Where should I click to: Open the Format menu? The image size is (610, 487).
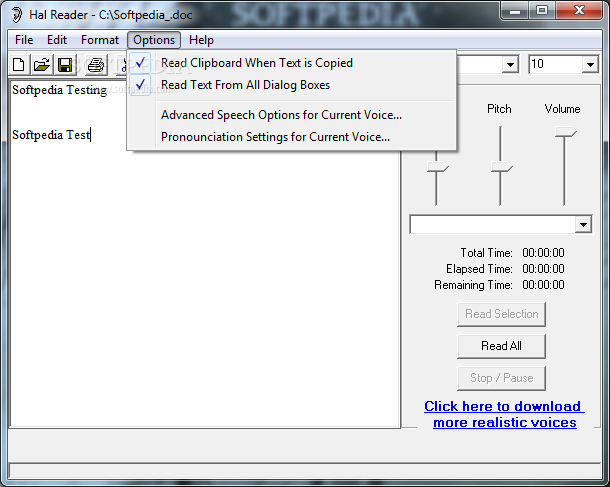(100, 40)
